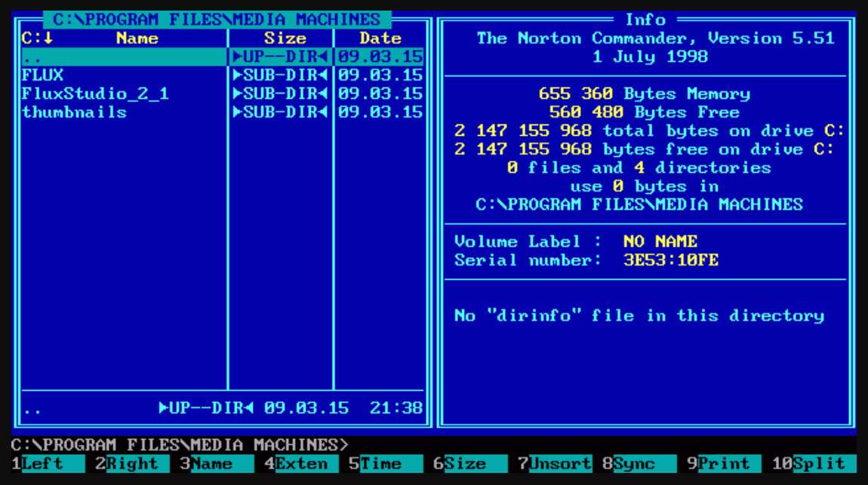Click the Norton Commander version text

[x=655, y=38]
